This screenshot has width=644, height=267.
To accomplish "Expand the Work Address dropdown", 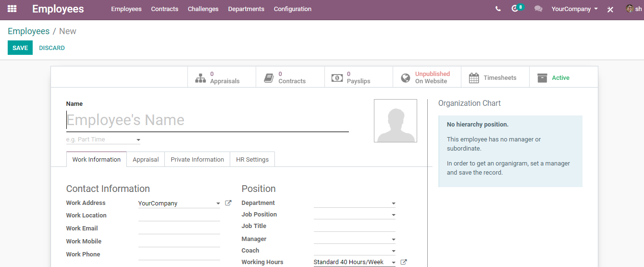I will pyautogui.click(x=218, y=203).
